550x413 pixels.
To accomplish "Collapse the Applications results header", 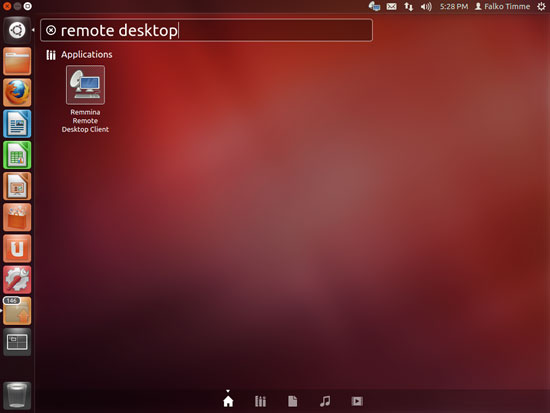I will [79, 55].
